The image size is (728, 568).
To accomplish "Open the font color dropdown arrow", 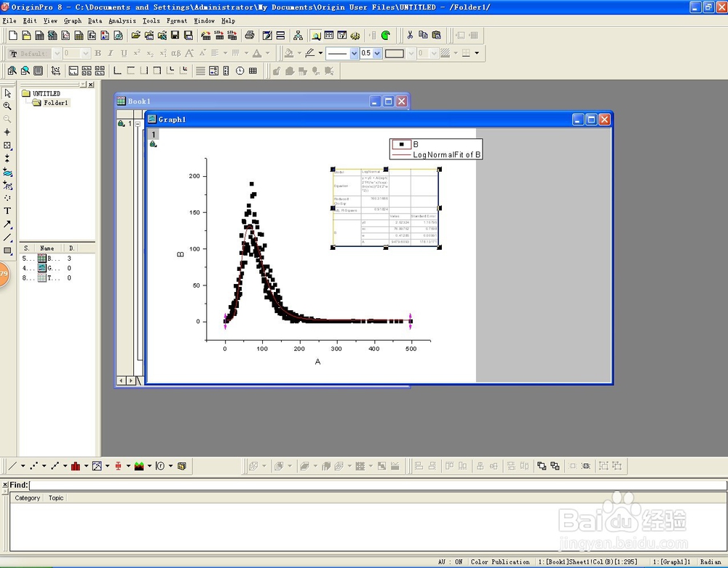I will click(268, 53).
